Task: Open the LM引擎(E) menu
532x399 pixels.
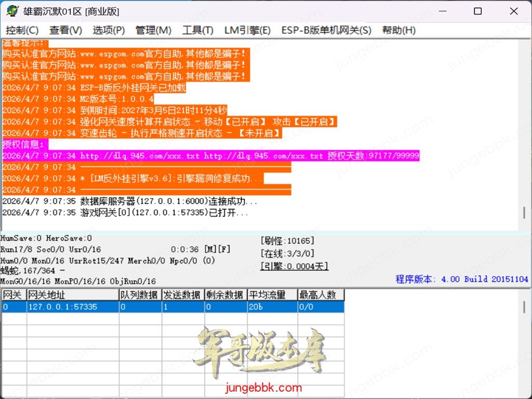Action: 247,30
